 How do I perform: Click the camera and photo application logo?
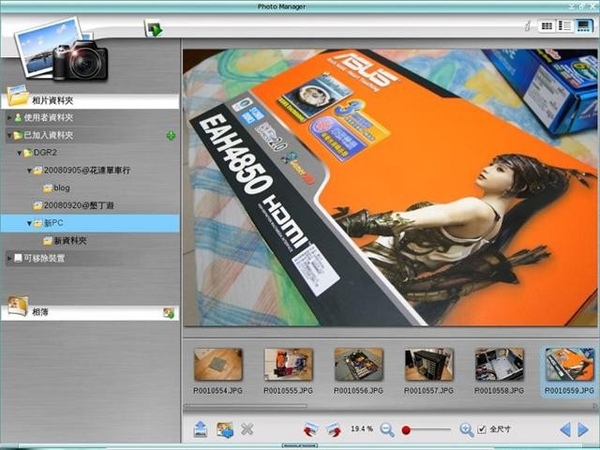(x=60, y=50)
